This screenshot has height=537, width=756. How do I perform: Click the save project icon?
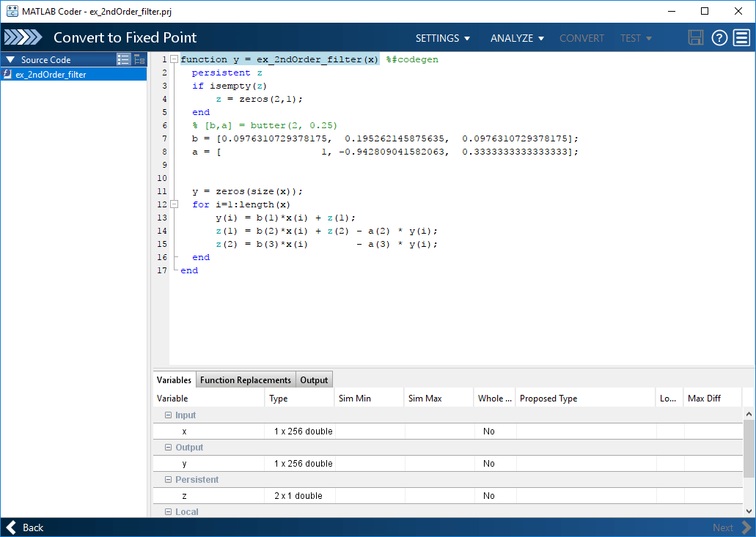pyautogui.click(x=695, y=37)
